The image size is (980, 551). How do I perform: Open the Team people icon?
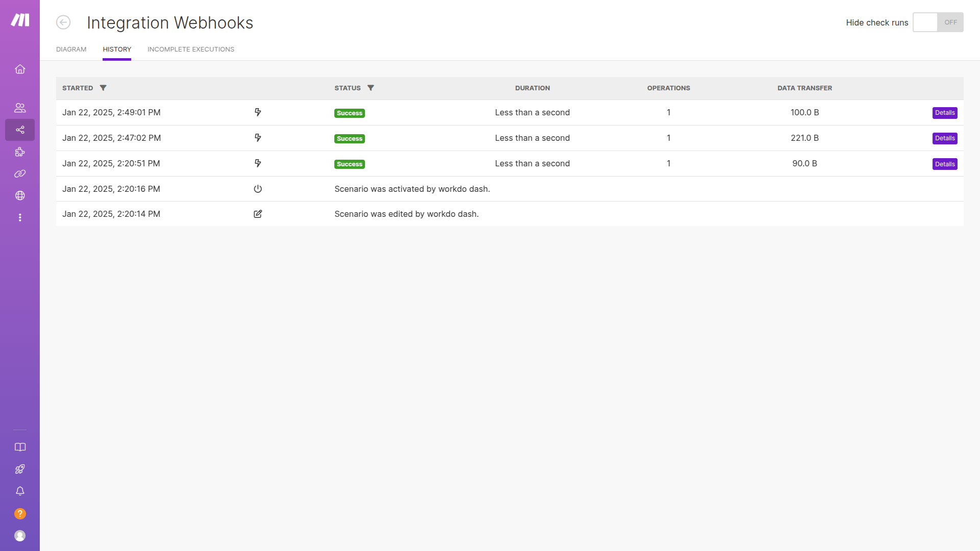[x=20, y=108]
